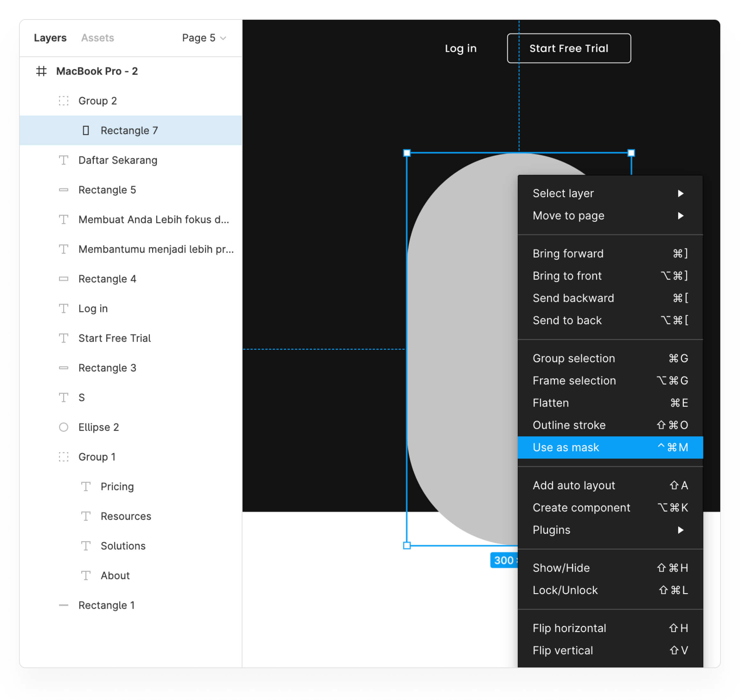The image size is (740, 700).
Task: Click the top-left resize handle of selection
Action: click(x=407, y=153)
